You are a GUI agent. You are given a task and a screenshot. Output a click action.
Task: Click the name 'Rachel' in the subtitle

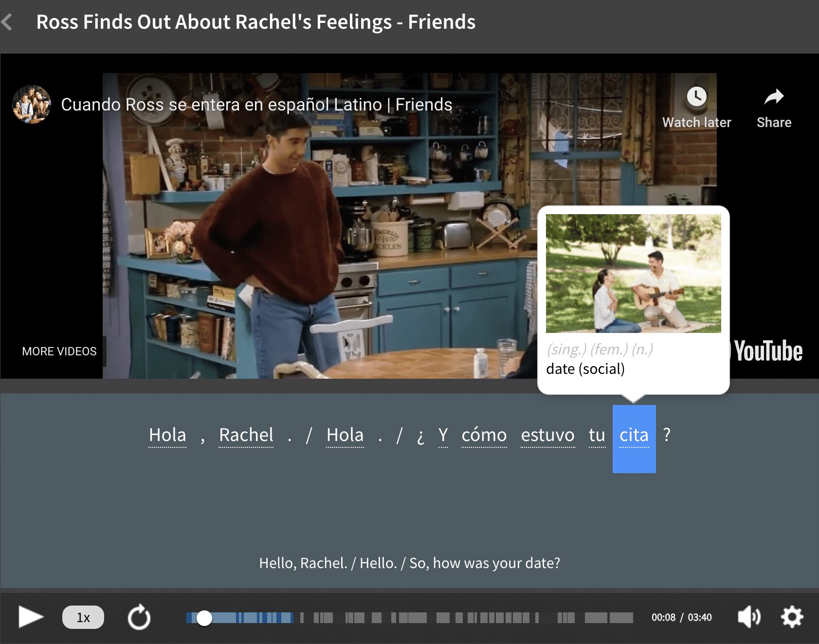tap(246, 435)
